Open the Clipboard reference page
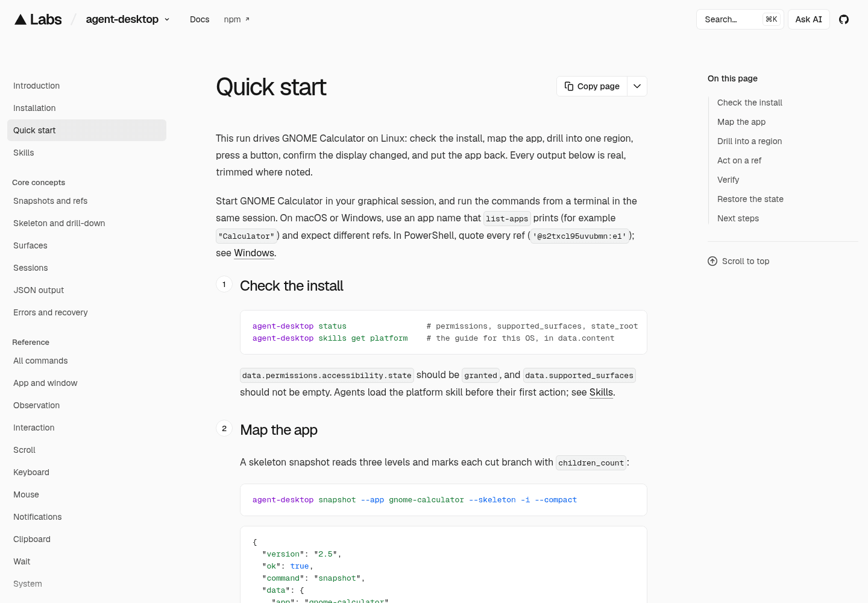 [x=87, y=539]
